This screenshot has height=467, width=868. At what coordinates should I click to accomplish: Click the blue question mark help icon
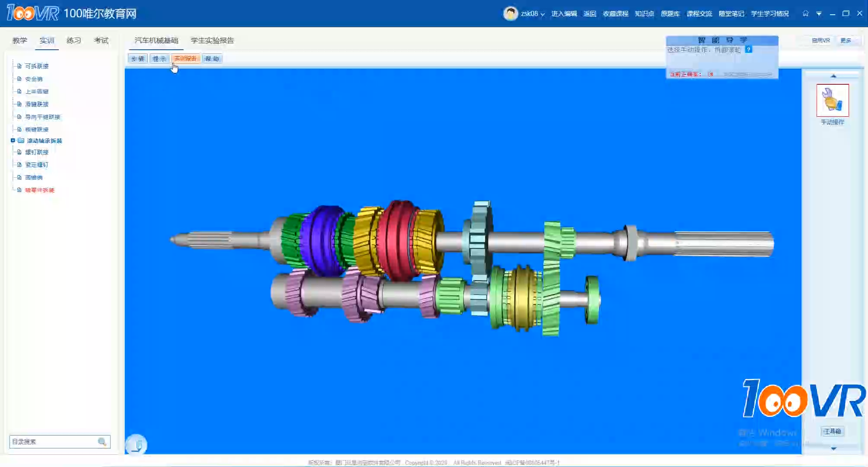tap(748, 49)
